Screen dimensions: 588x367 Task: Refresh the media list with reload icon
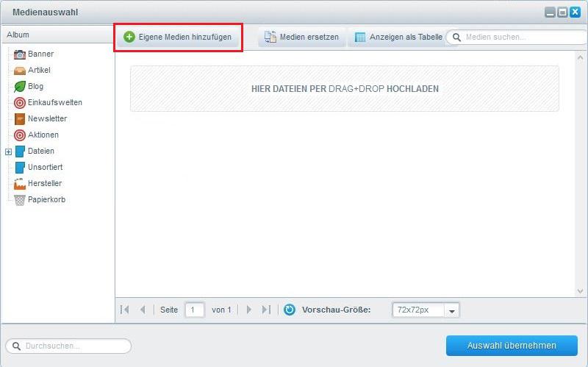[290, 310]
